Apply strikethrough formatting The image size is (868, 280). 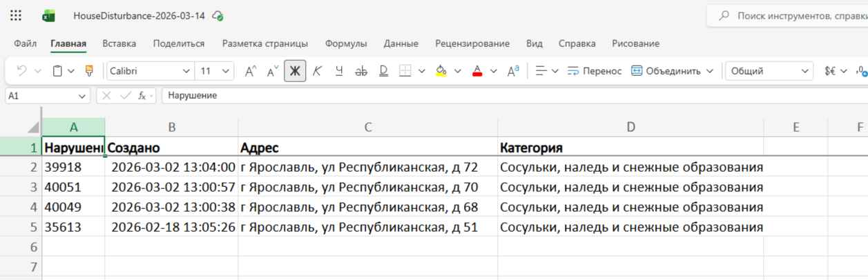361,71
